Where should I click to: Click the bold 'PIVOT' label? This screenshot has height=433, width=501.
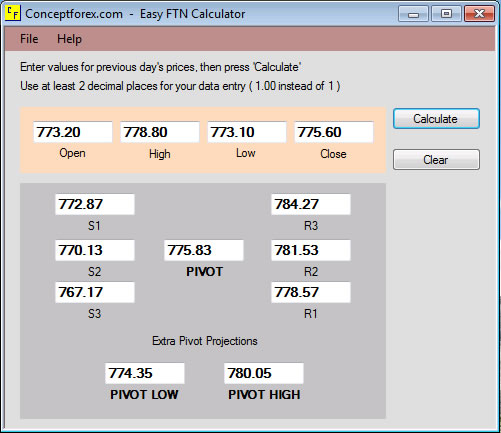click(204, 272)
